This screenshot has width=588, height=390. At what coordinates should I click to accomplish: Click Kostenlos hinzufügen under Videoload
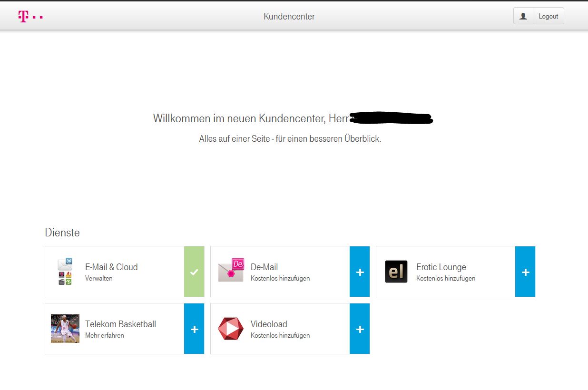pyautogui.click(x=280, y=336)
